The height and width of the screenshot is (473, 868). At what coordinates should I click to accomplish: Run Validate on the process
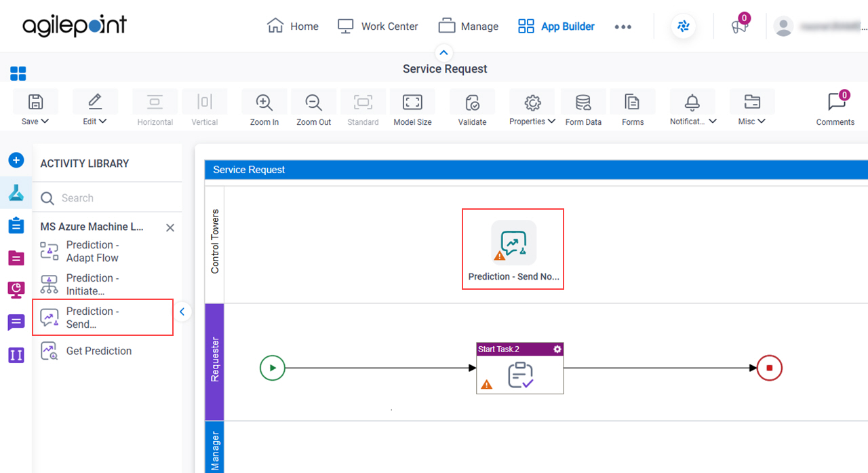(x=473, y=109)
